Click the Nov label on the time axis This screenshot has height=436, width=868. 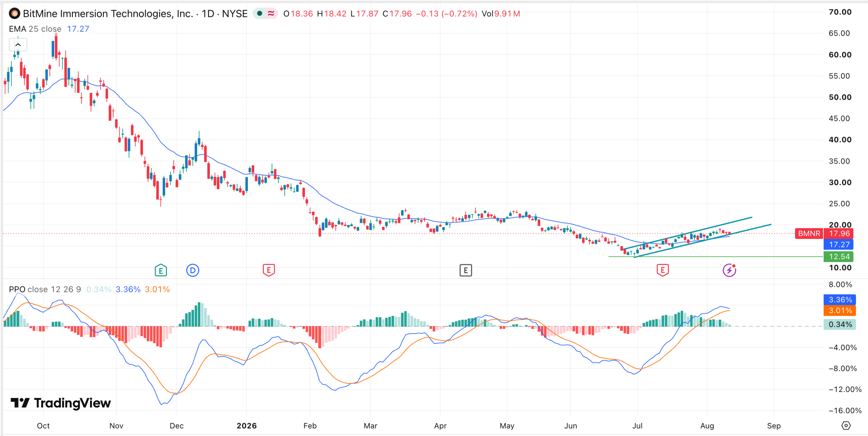(116, 425)
